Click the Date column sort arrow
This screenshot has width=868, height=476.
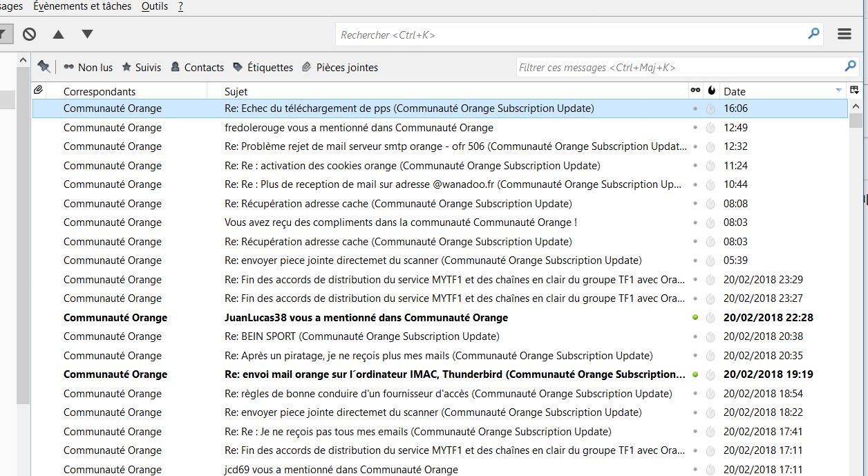pos(838,91)
